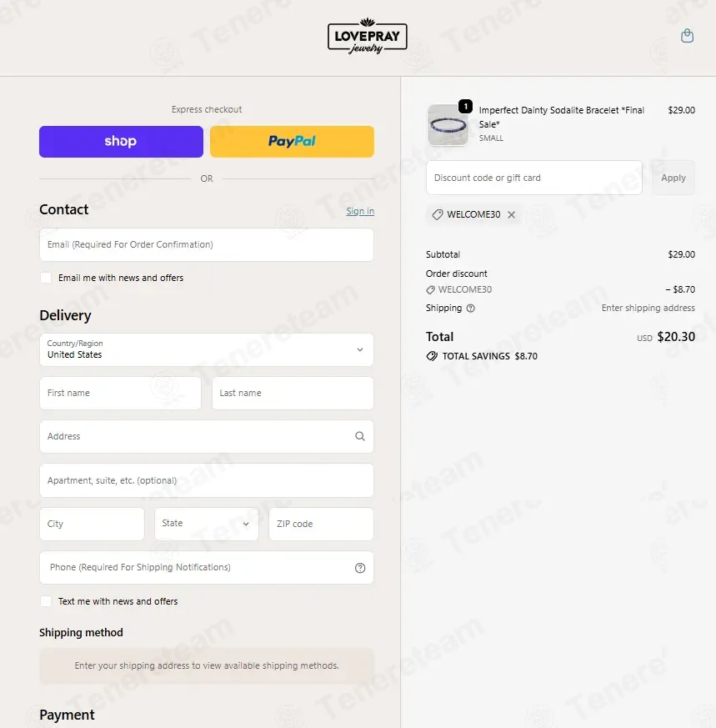Enable Email me with news and offers
This screenshot has height=728, width=716.
coord(46,278)
